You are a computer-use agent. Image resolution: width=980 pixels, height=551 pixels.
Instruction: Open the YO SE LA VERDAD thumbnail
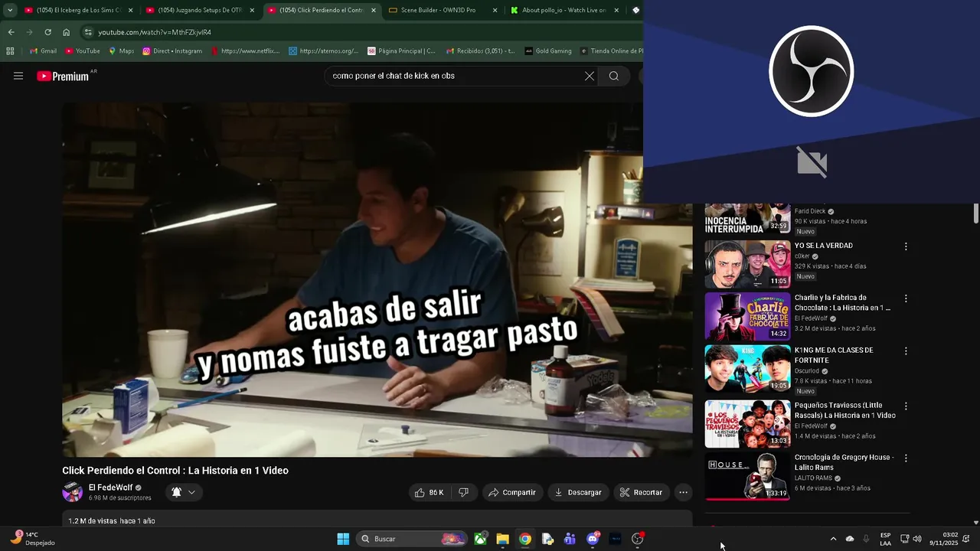pos(747,264)
